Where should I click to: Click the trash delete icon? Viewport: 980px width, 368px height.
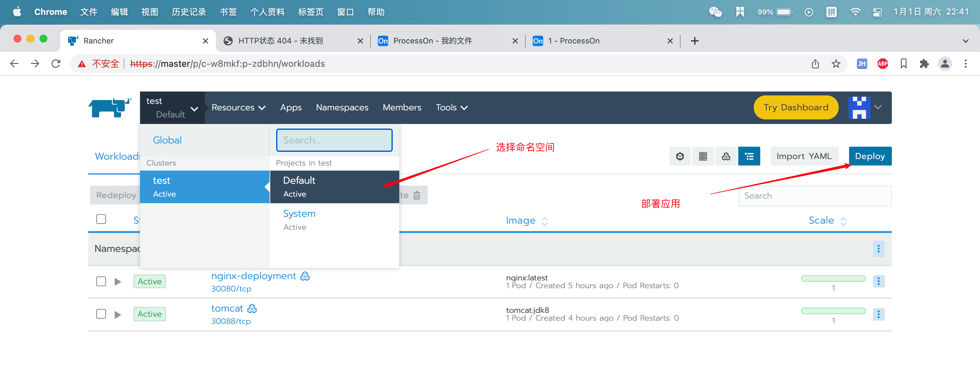[416, 195]
